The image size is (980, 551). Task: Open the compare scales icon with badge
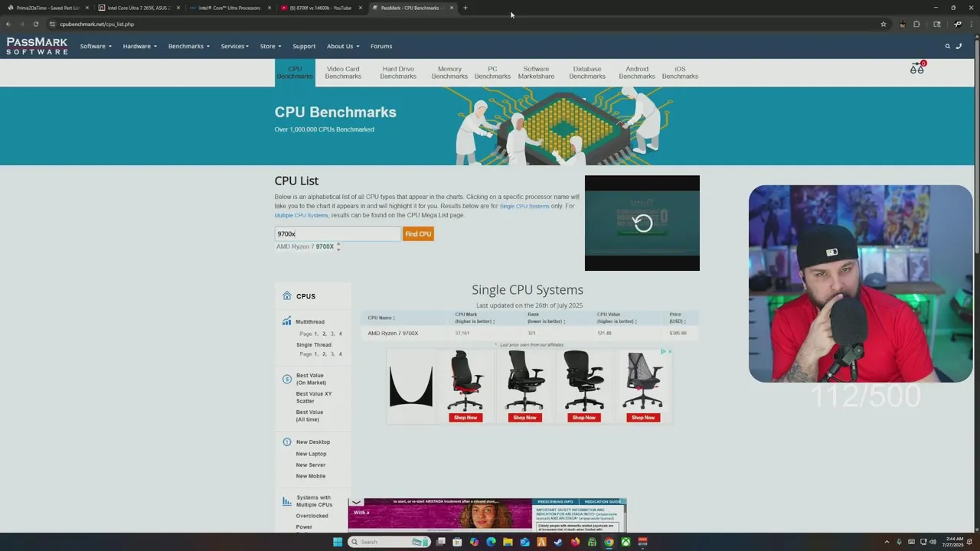pyautogui.click(x=917, y=68)
